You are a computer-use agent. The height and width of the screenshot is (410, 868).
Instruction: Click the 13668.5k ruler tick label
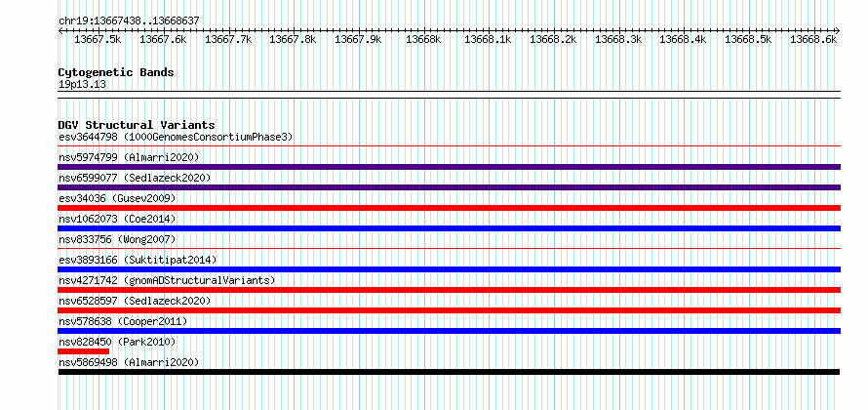tap(748, 39)
